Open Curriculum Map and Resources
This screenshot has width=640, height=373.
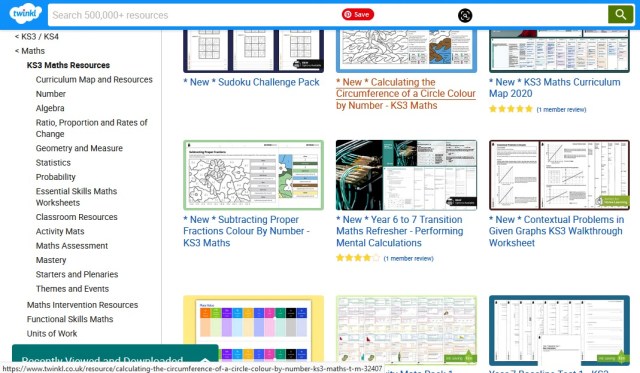(94, 80)
